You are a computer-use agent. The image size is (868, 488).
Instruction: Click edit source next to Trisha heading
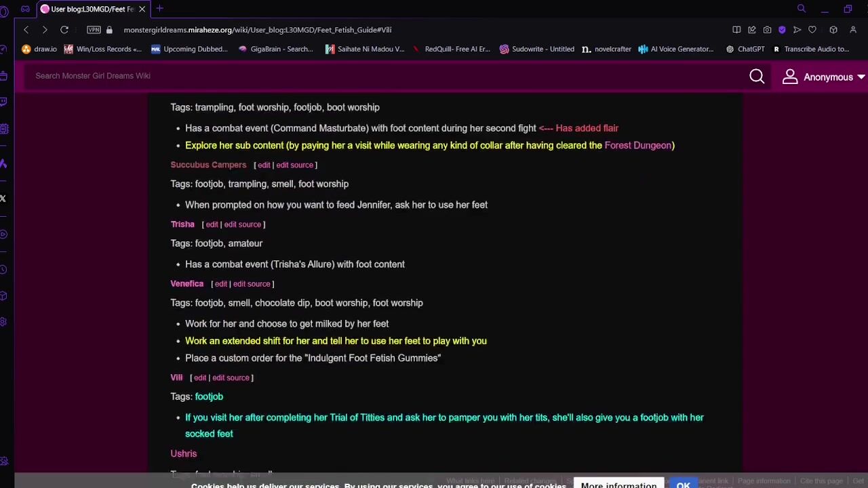[x=242, y=224]
